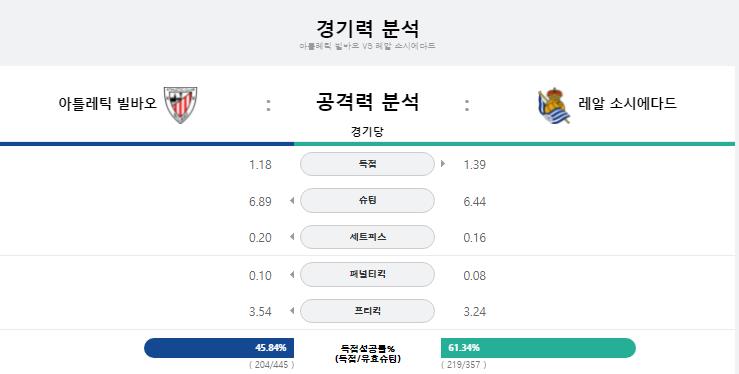Click the 공격력 분석 section heading
This screenshot has height=374, width=739.
pyautogui.click(x=367, y=102)
